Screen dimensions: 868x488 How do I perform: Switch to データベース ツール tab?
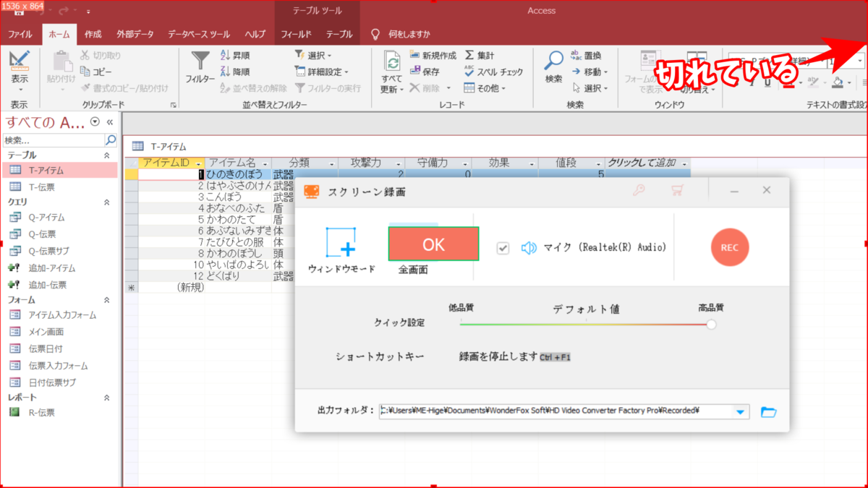199,34
